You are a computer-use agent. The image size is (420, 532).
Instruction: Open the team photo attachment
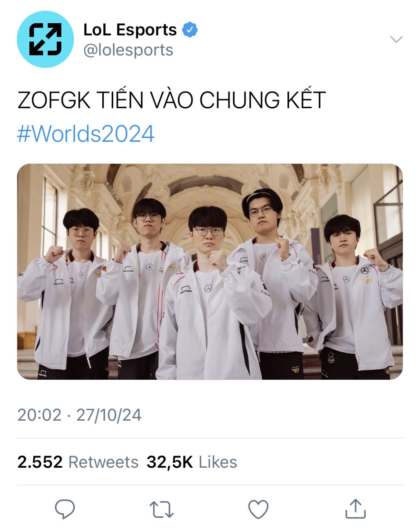(210, 272)
